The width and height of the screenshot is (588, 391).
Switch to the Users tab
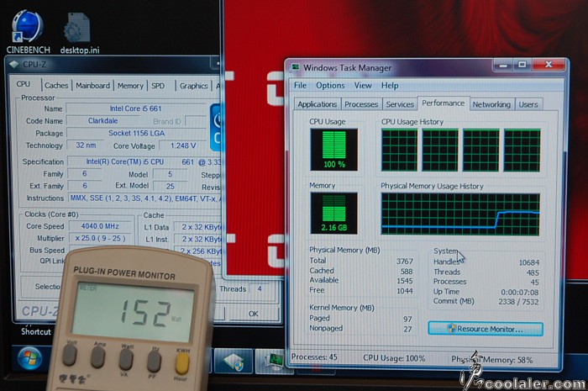coord(528,104)
